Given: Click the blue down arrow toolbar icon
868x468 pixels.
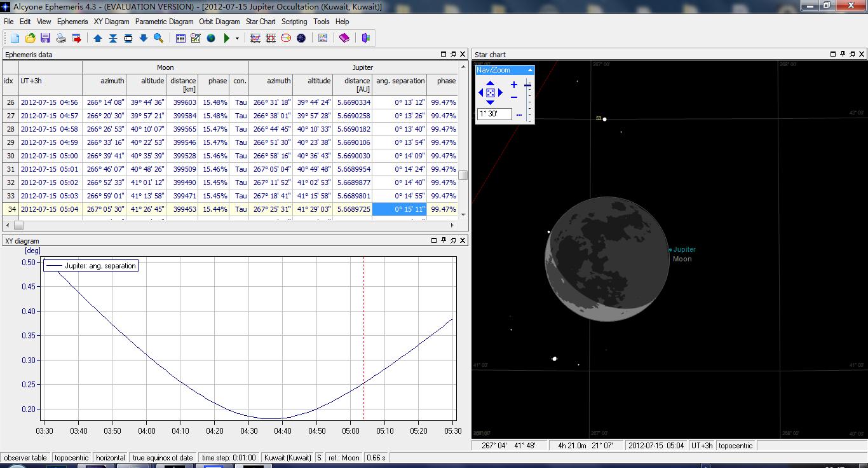Looking at the screenshot, I should click(144, 38).
